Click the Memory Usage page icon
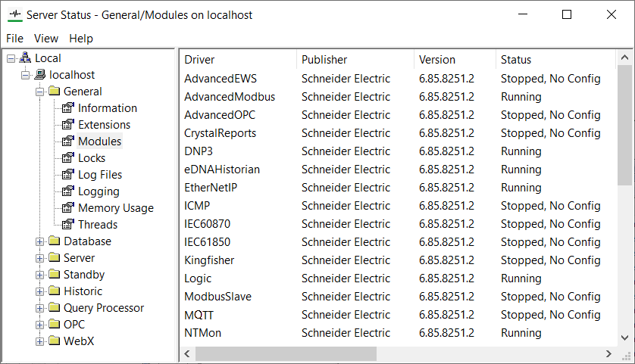Image resolution: width=635 pixels, height=364 pixels. (68, 208)
